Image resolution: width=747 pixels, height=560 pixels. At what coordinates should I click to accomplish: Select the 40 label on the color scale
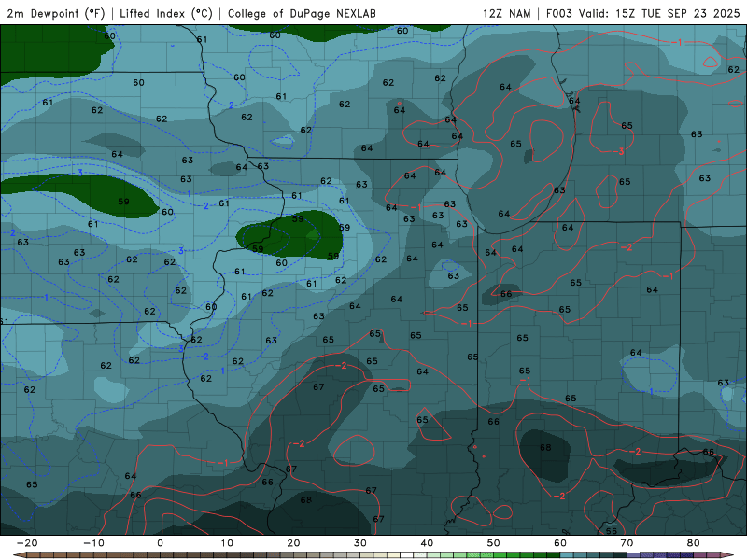tap(427, 543)
